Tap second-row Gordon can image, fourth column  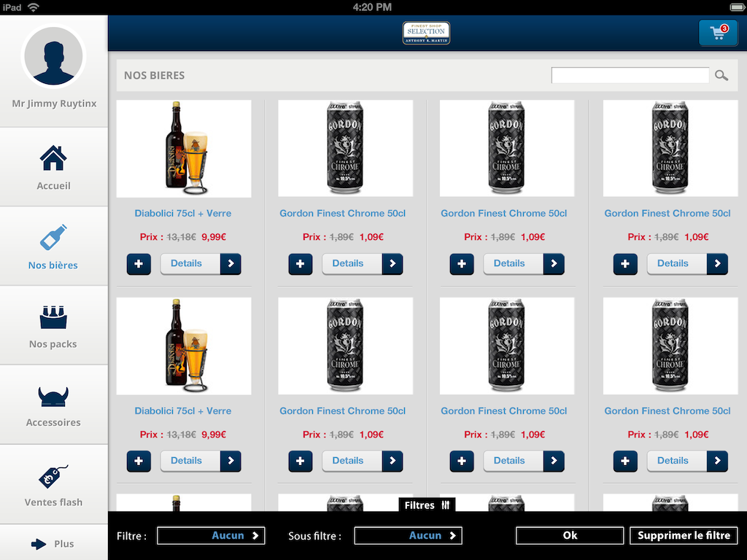click(670, 346)
